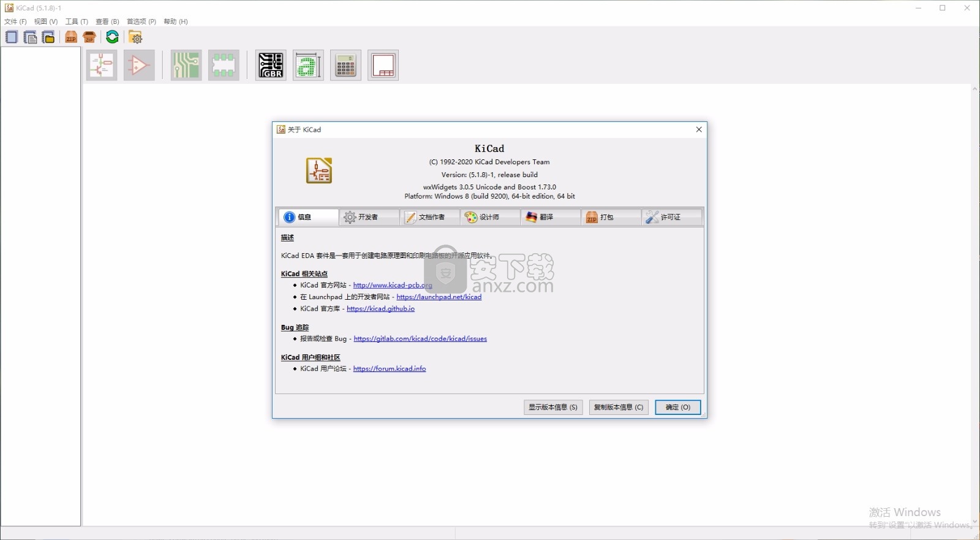Open the Gerber Viewer (GBR)

271,65
